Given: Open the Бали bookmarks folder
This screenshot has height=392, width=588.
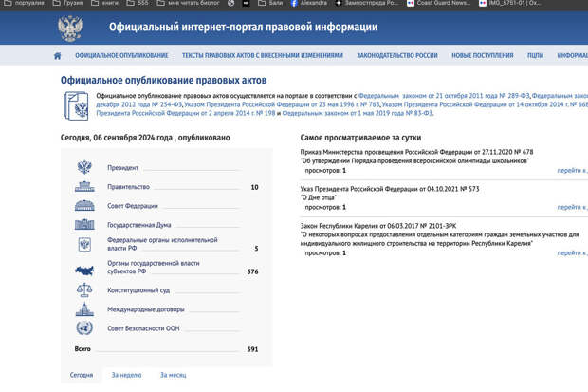Looking at the screenshot, I should click(270, 3).
